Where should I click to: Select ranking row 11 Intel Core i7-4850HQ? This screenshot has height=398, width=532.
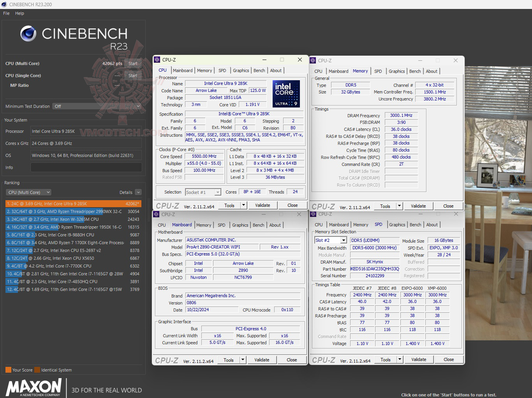click(73, 282)
